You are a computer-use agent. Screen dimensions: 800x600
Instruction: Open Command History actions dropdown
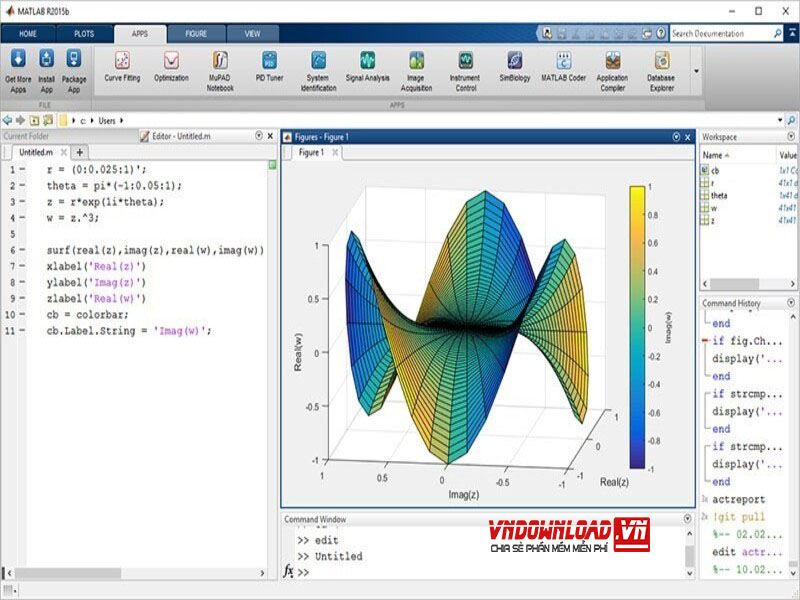[791, 303]
